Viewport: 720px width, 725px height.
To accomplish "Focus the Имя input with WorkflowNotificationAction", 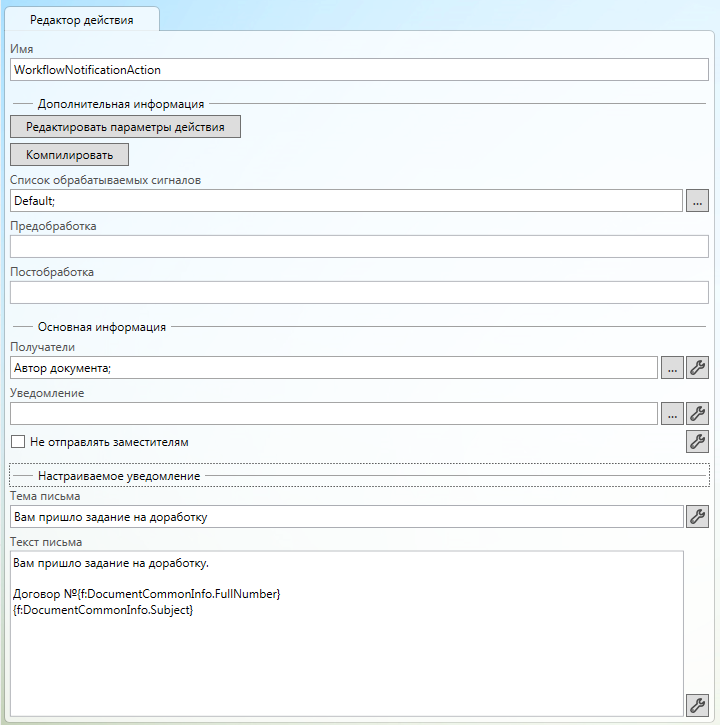I will click(358, 70).
